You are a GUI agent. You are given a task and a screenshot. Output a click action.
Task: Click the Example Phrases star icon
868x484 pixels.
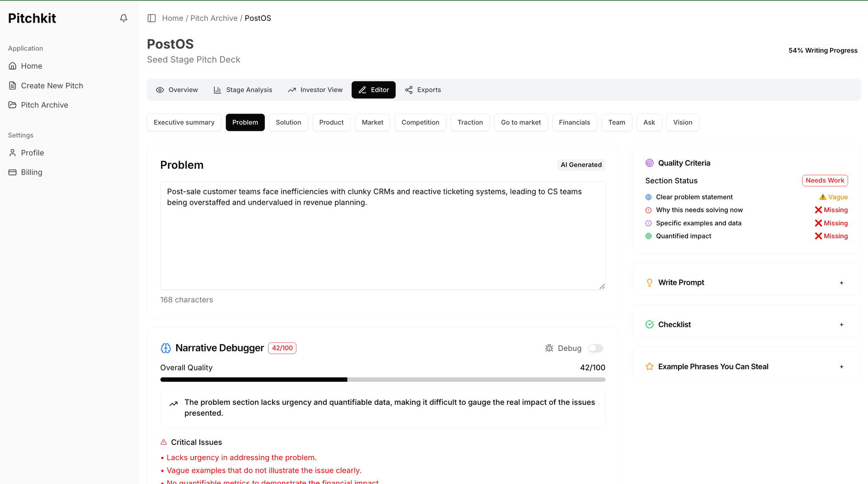point(650,367)
